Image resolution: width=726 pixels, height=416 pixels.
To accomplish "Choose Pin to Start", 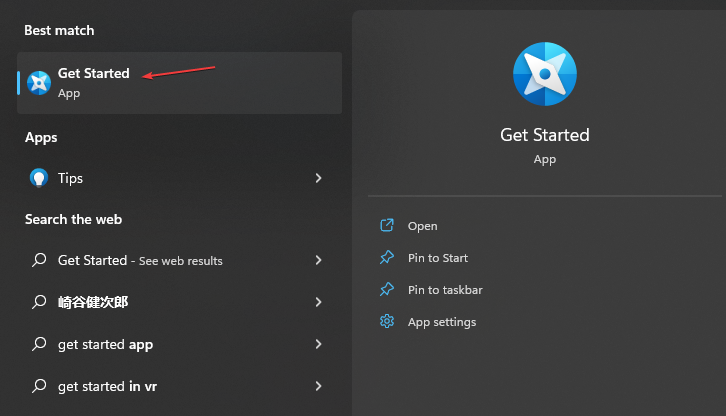I will tap(438, 258).
